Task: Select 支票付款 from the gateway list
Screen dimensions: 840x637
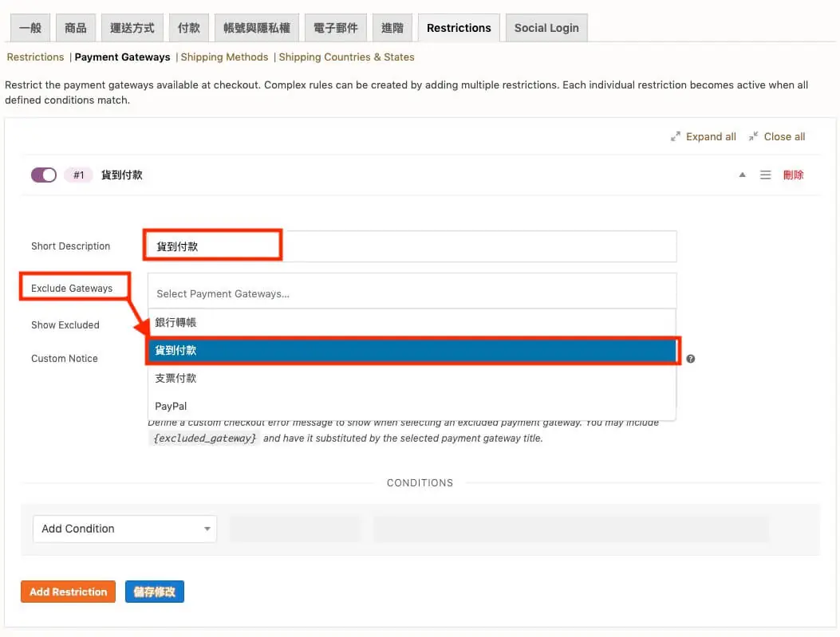Action: pos(412,378)
